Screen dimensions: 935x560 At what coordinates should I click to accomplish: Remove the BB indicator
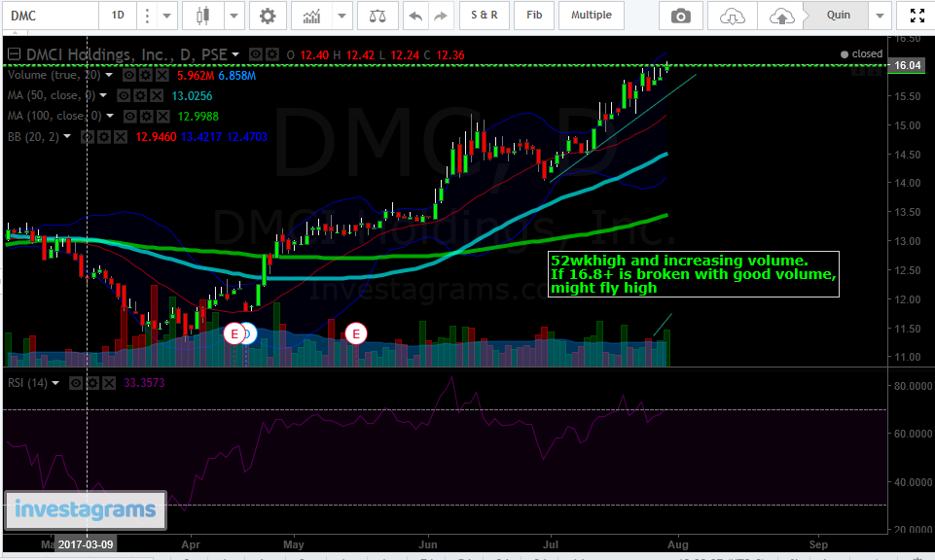point(121,137)
